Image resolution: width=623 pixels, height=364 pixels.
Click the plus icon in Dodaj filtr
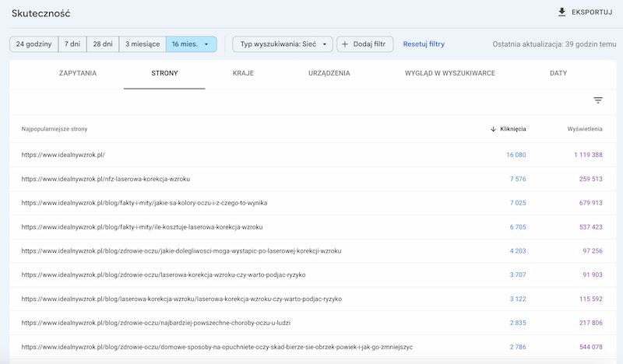click(345, 44)
